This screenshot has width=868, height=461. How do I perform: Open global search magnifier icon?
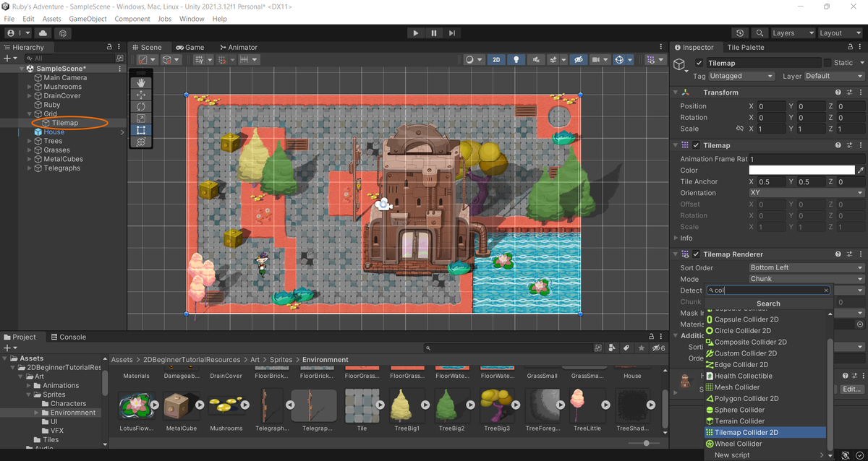(x=759, y=33)
